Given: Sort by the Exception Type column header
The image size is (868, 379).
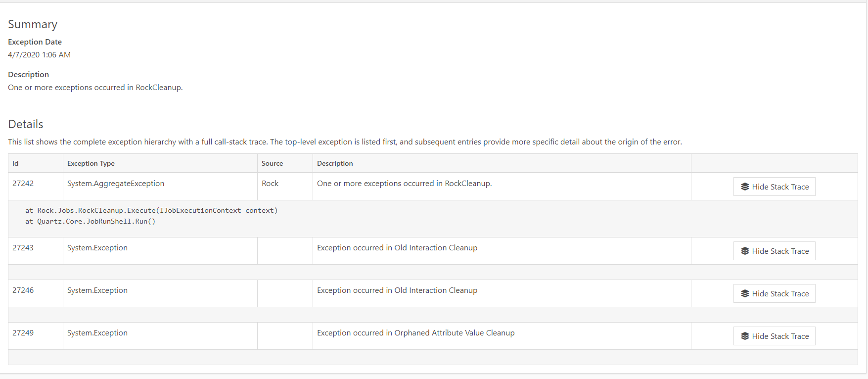Looking at the screenshot, I should (x=91, y=163).
